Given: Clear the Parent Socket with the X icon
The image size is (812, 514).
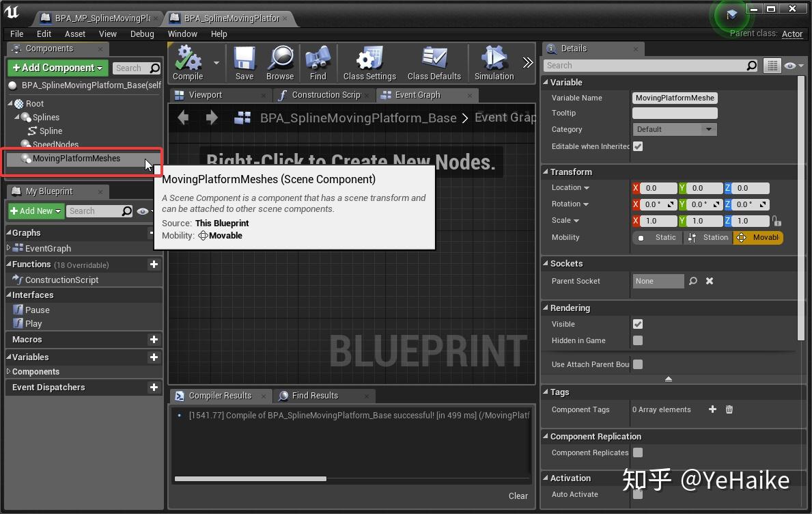Looking at the screenshot, I should click(710, 281).
